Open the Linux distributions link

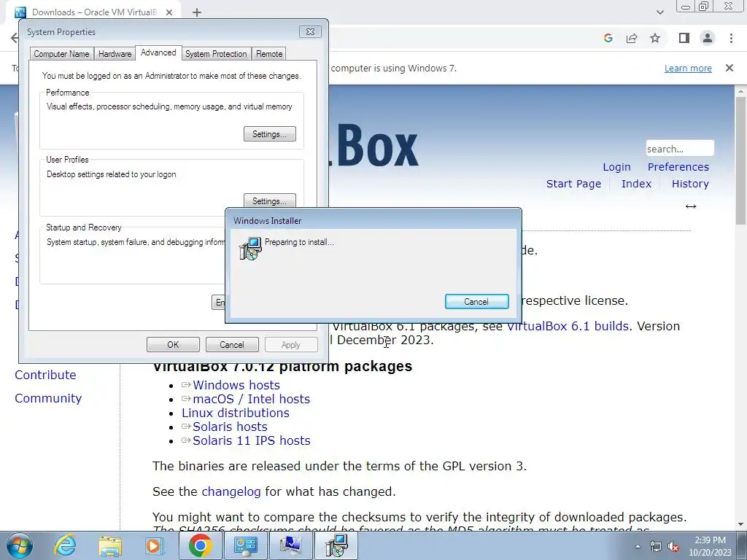236,413
